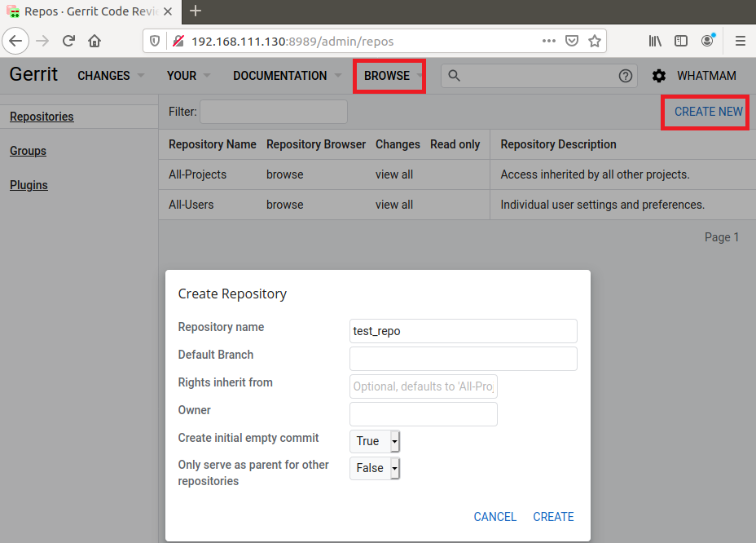Click the CREATE NEW button
Image resolution: width=756 pixels, height=543 pixels.
pos(708,112)
